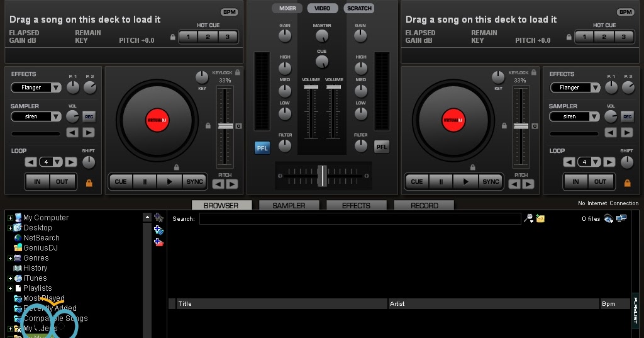
Task: Open left deck loop length dropdown
Action: 58,162
